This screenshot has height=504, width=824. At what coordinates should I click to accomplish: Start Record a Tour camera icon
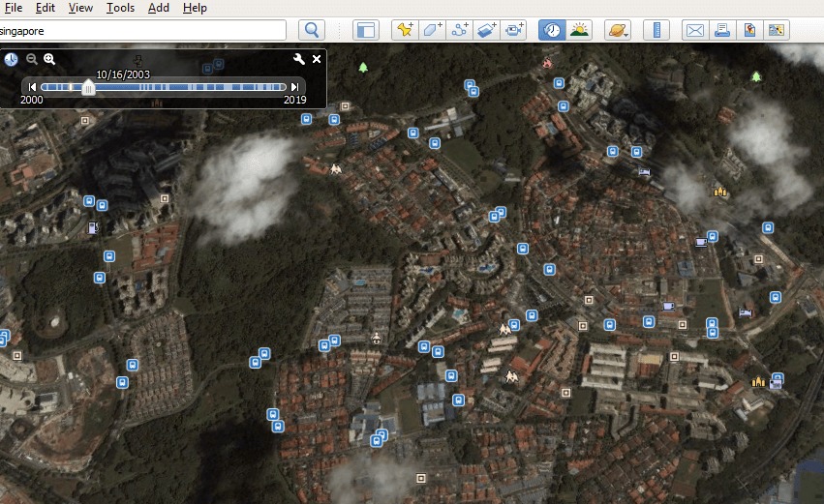[x=514, y=30]
